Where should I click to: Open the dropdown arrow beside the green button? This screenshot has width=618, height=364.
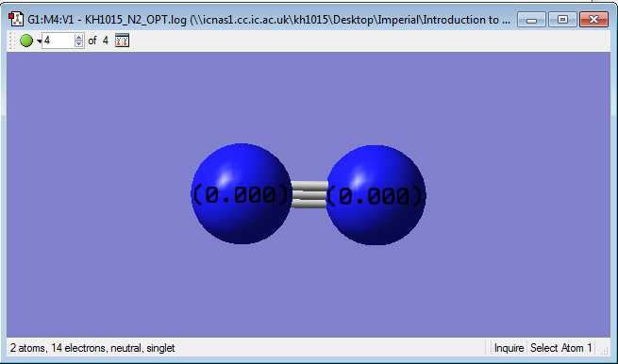coord(39,41)
